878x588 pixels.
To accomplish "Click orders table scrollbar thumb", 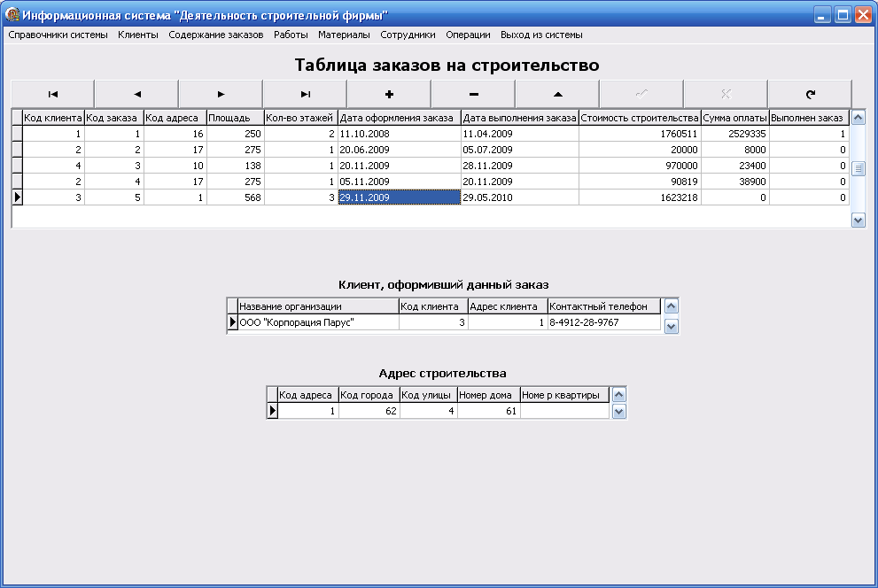I will tap(858, 168).
